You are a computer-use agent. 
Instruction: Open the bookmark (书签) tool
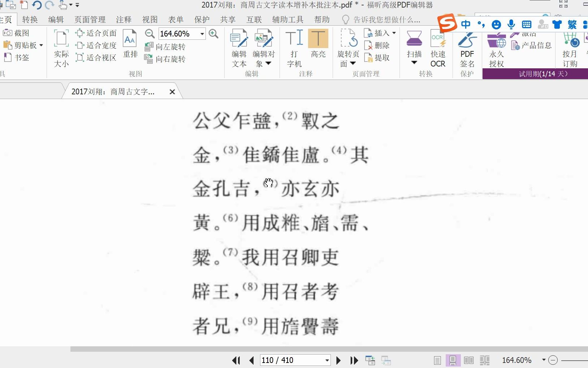coord(16,57)
